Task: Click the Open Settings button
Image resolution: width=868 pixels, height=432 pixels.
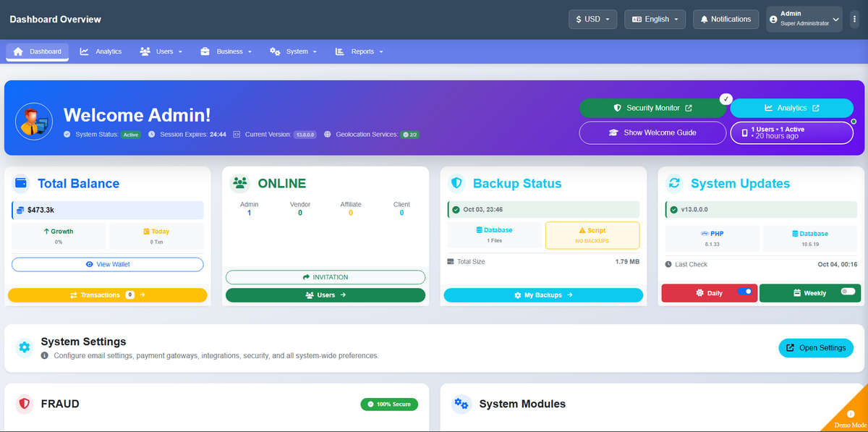Action: click(816, 347)
